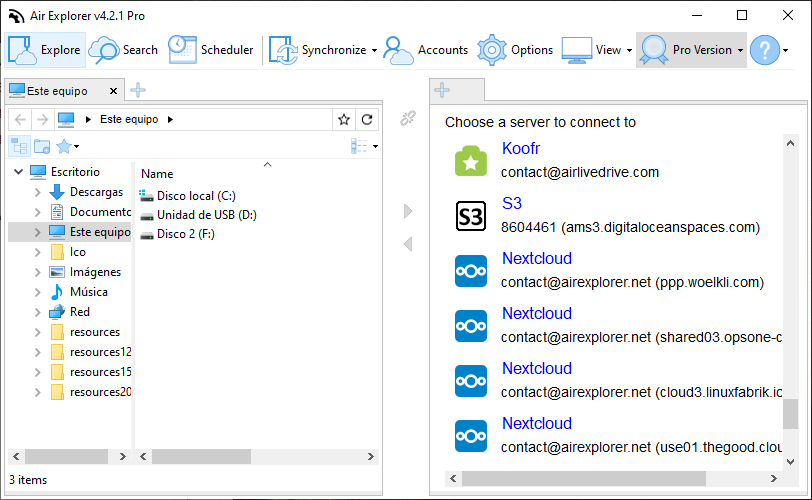This screenshot has width=812, height=500.
Task: Click the Help question mark icon
Action: tap(764, 50)
